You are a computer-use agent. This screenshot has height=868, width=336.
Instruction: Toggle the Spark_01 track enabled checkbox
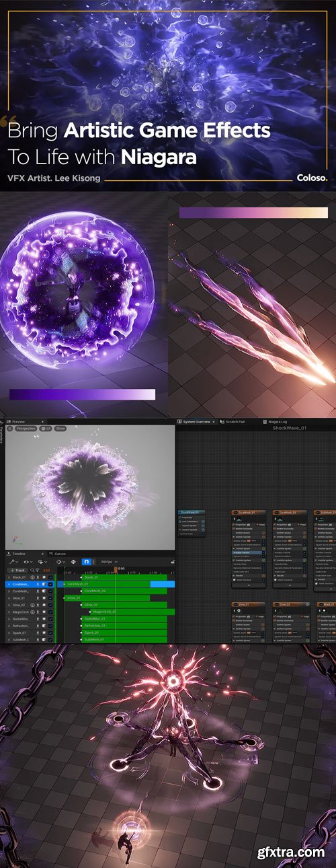(50, 632)
